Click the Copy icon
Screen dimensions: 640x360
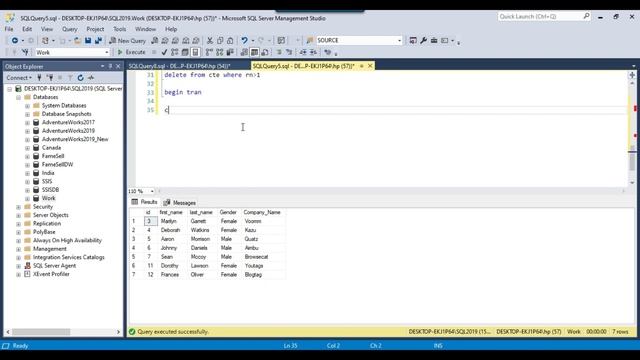pos(220,40)
